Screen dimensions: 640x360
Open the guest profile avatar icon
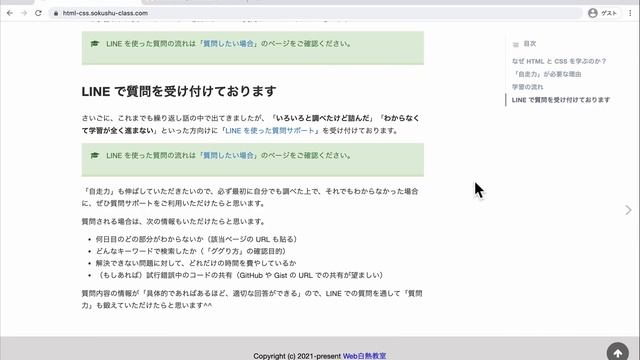point(593,13)
